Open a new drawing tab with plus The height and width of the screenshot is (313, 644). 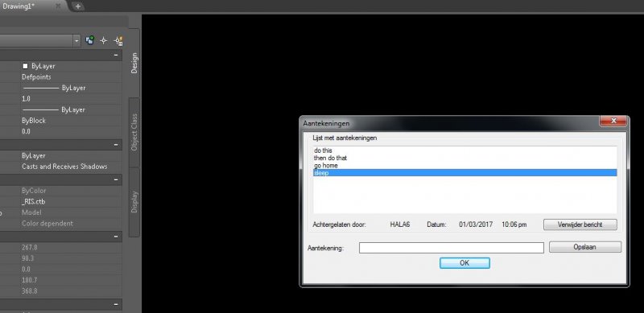pos(77,6)
